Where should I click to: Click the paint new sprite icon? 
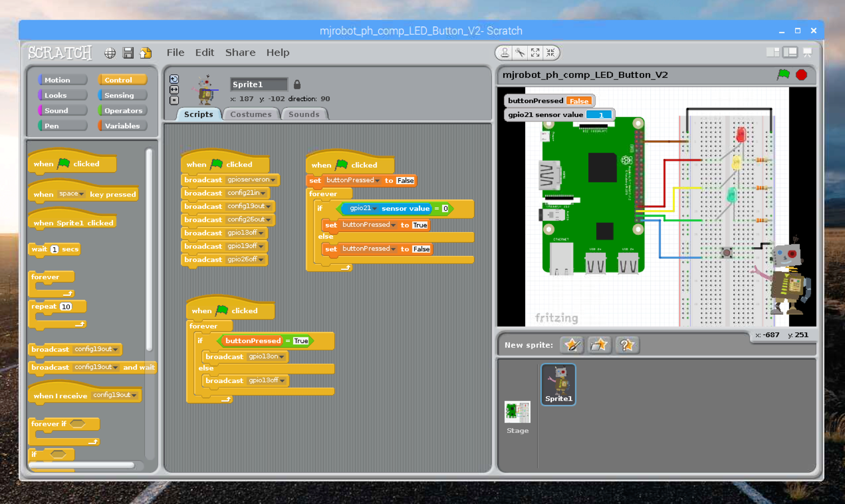pyautogui.click(x=571, y=345)
